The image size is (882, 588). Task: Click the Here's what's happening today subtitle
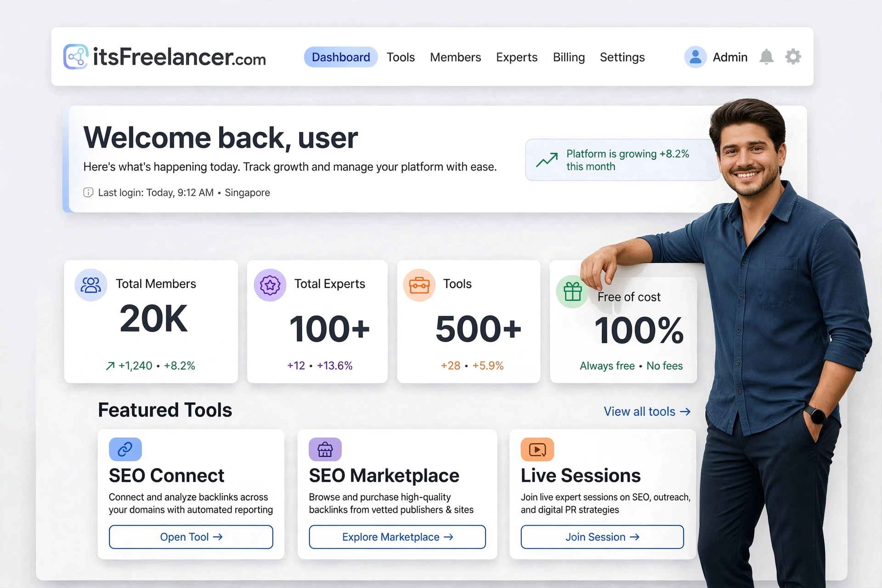290,167
